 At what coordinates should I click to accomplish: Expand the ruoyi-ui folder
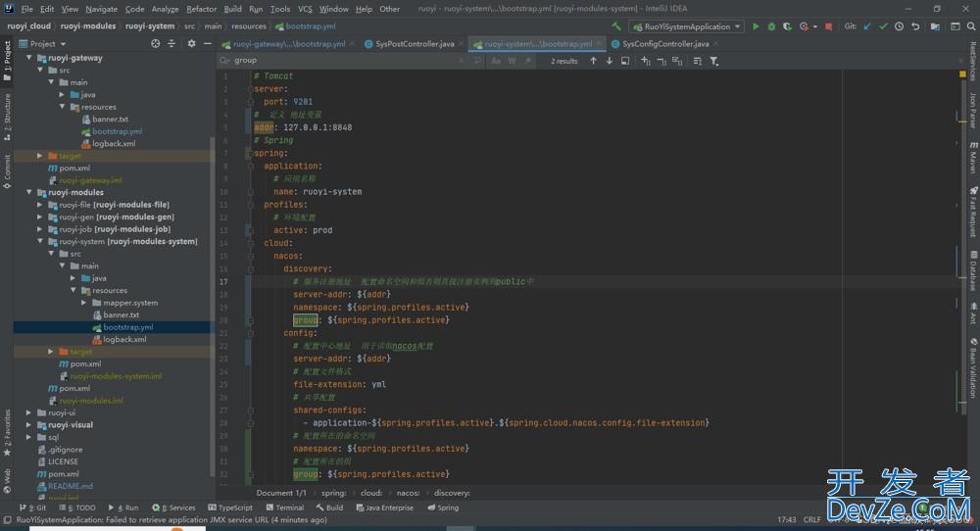pos(28,412)
